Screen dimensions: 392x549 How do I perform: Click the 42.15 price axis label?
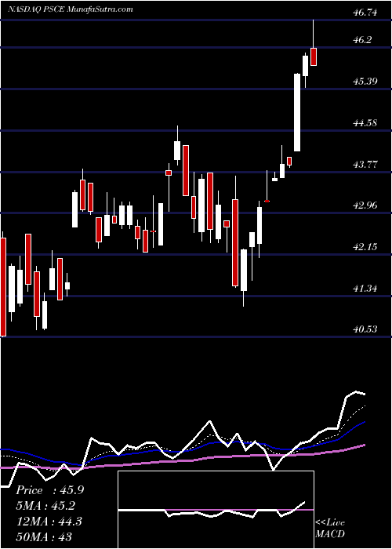point(365,247)
